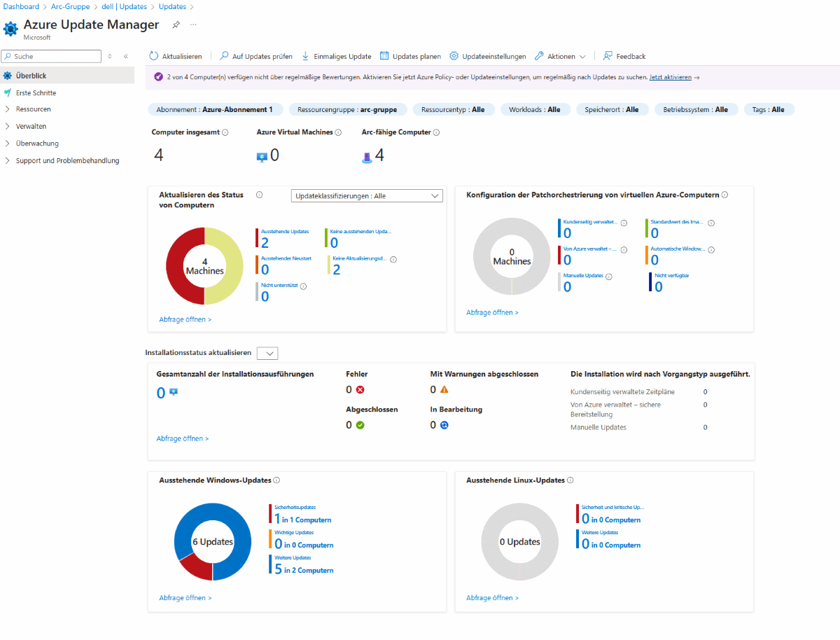Open the Updateklassifizierungen dropdown
This screenshot has height=640, width=840.
coord(367,196)
